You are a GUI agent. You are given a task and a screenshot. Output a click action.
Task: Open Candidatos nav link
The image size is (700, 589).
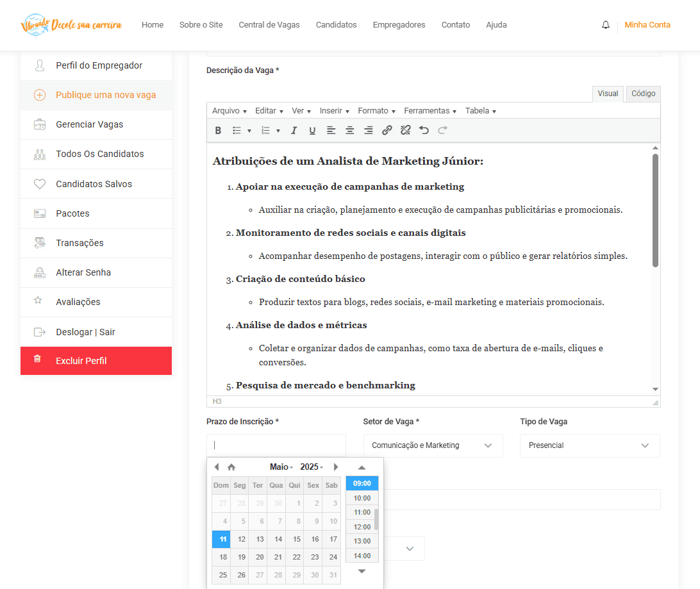336,25
